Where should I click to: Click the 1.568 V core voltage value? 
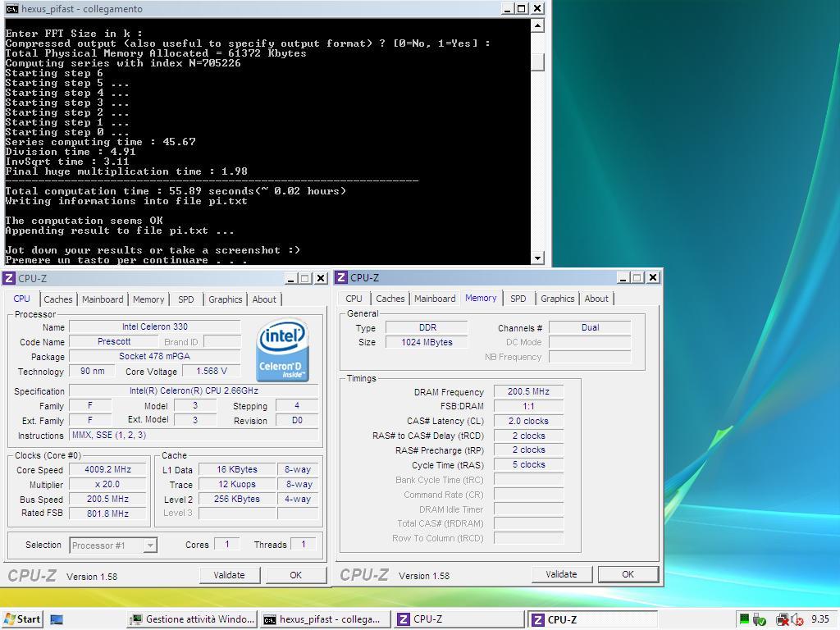click(x=211, y=371)
